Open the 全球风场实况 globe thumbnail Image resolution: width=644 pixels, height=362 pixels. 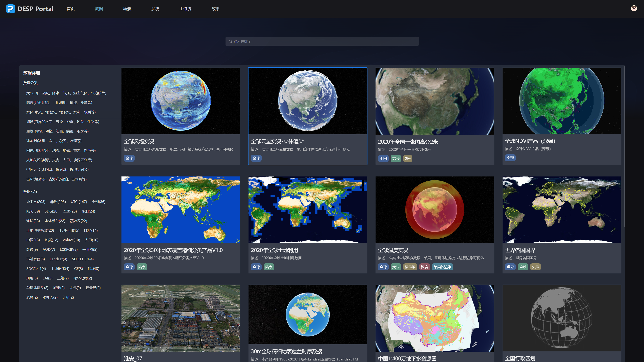click(181, 101)
